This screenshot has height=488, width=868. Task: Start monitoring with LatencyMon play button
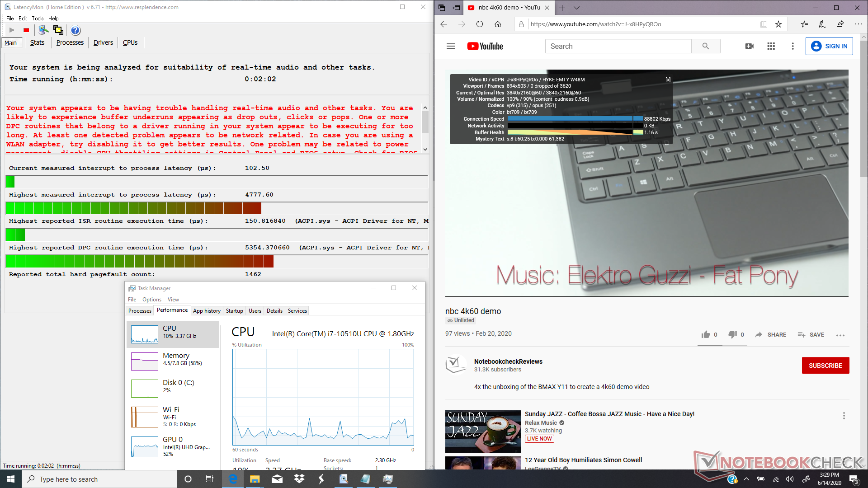click(x=12, y=30)
